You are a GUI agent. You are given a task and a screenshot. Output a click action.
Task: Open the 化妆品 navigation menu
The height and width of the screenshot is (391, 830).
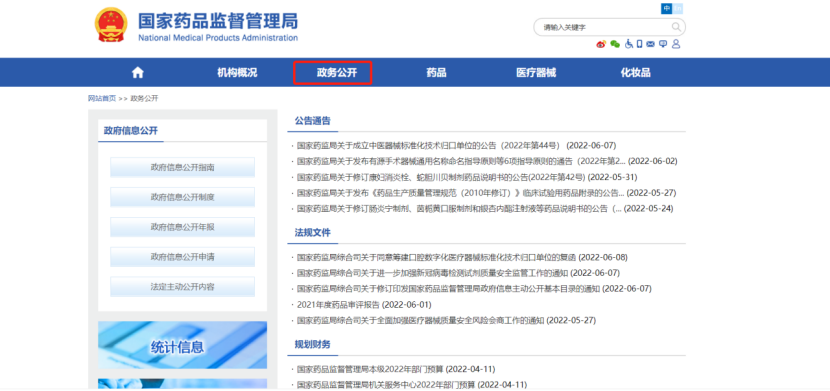635,72
